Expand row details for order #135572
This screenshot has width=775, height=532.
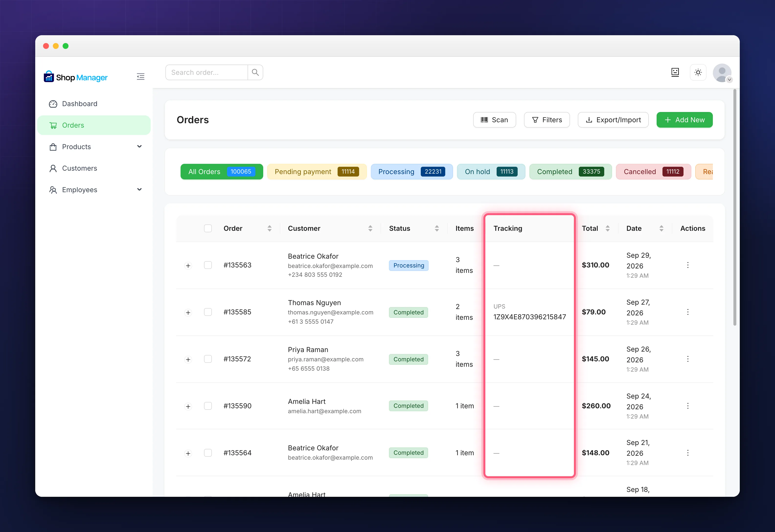click(x=188, y=360)
